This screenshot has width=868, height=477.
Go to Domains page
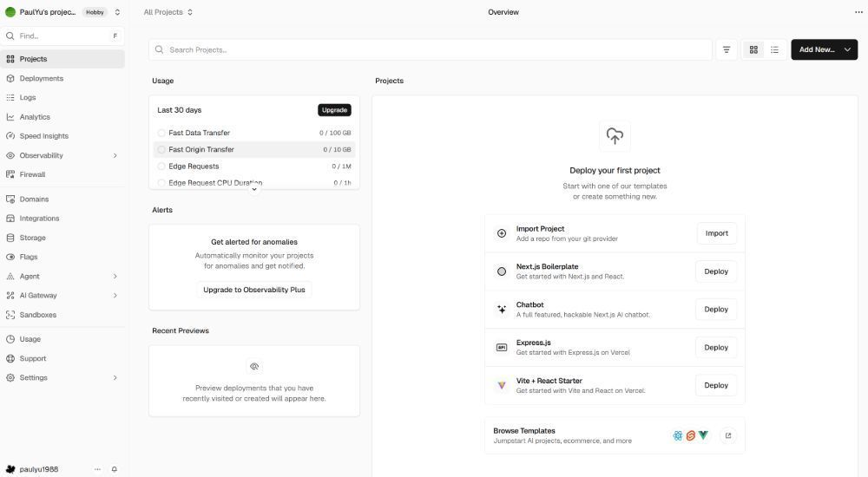pos(62,199)
